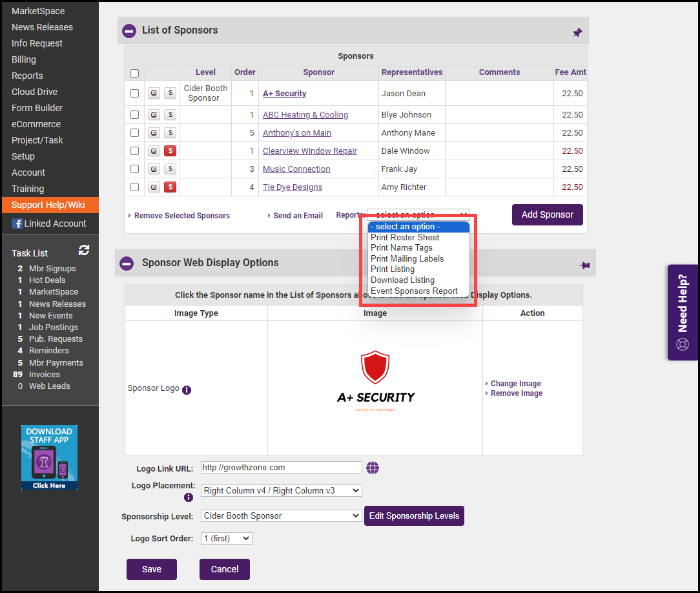Open the Sponsorship Level dropdown

(x=281, y=516)
